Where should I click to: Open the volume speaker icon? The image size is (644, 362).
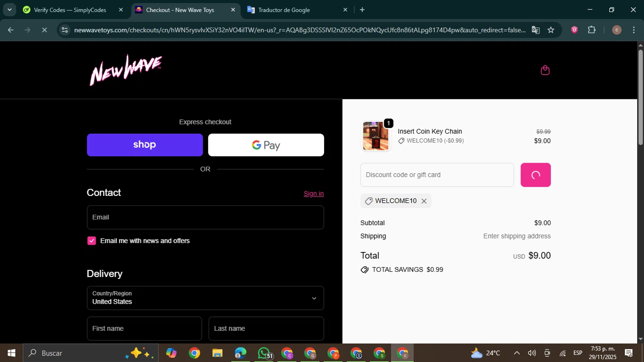pos(532,353)
